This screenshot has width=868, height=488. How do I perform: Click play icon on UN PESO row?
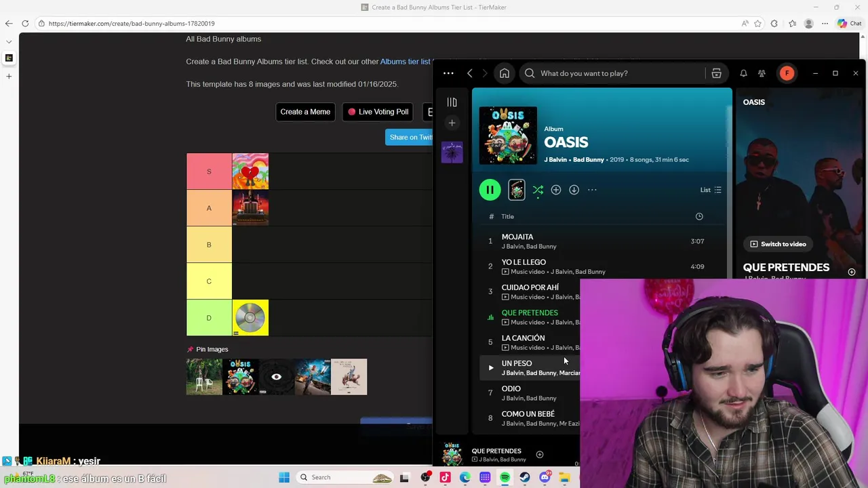pos(490,367)
